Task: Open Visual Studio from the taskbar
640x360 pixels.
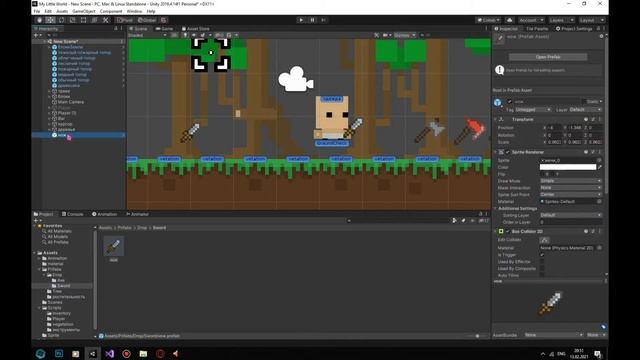Action: pyautogui.click(x=109, y=353)
